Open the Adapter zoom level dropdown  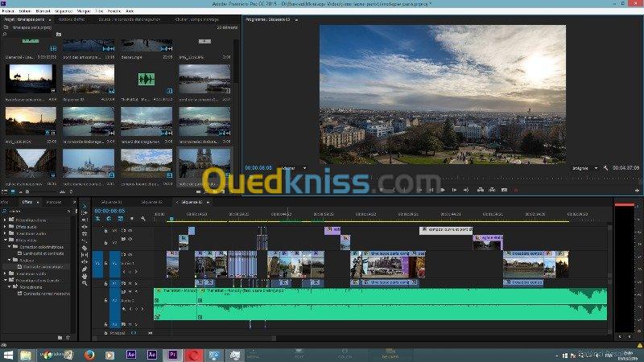click(x=294, y=168)
